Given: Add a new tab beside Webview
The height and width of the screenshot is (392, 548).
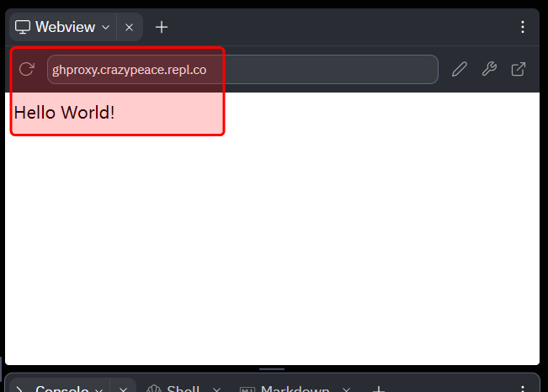Looking at the screenshot, I should (162, 27).
